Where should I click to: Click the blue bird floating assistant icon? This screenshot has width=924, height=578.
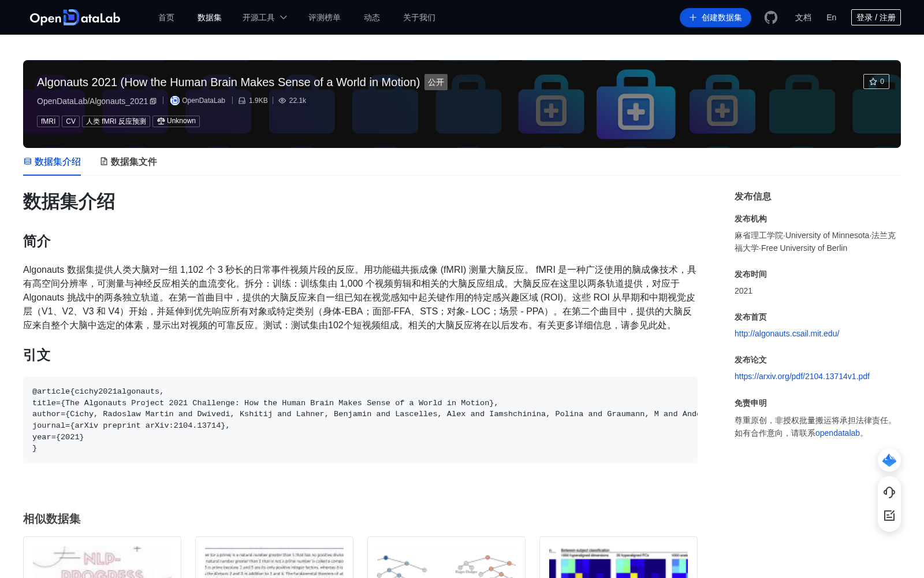pyautogui.click(x=889, y=460)
